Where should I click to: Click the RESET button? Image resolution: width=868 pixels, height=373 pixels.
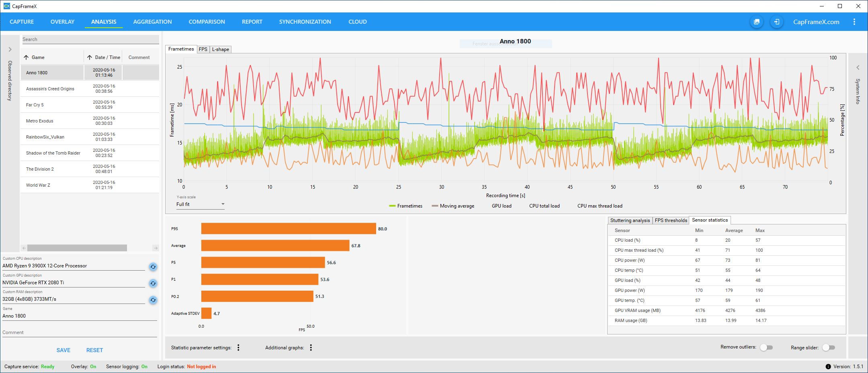coord(94,350)
